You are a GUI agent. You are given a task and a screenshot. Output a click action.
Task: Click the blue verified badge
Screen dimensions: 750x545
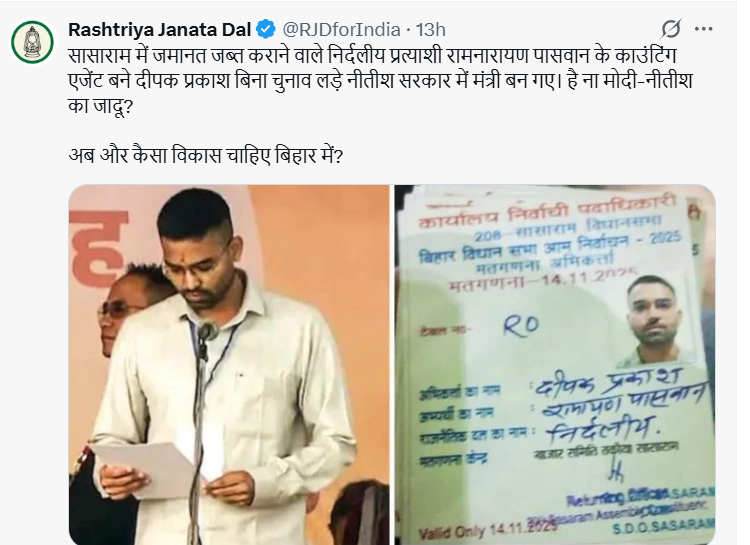[266, 30]
